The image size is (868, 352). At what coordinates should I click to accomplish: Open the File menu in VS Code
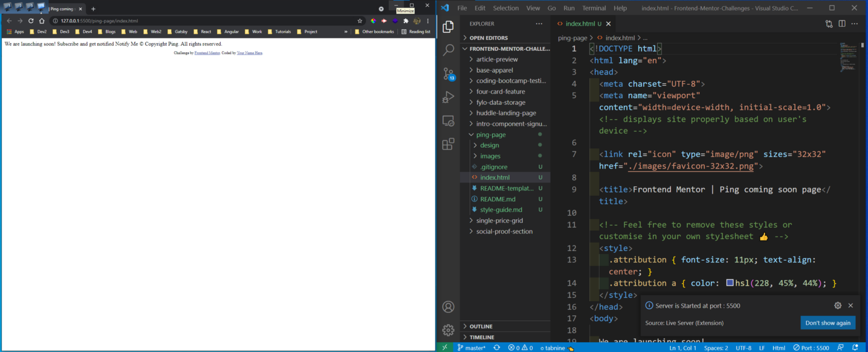pyautogui.click(x=462, y=8)
